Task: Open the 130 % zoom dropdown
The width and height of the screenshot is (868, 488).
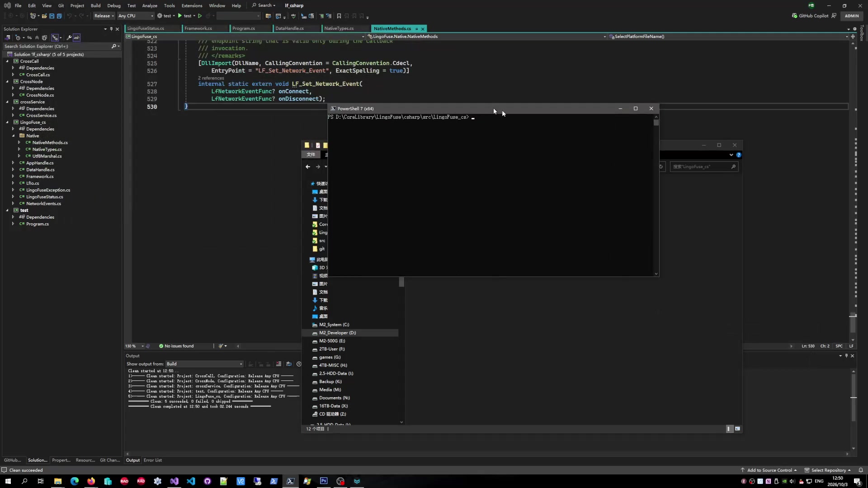Action: [x=135, y=346]
